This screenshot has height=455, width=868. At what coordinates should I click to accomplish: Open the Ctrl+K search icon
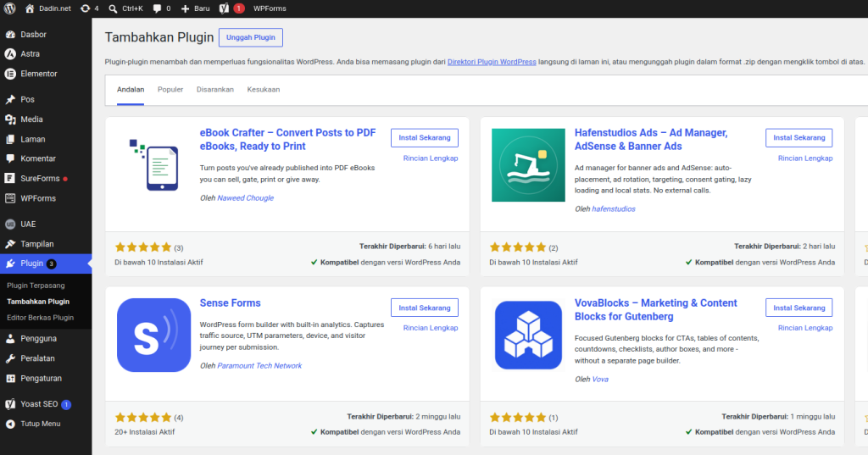click(113, 8)
